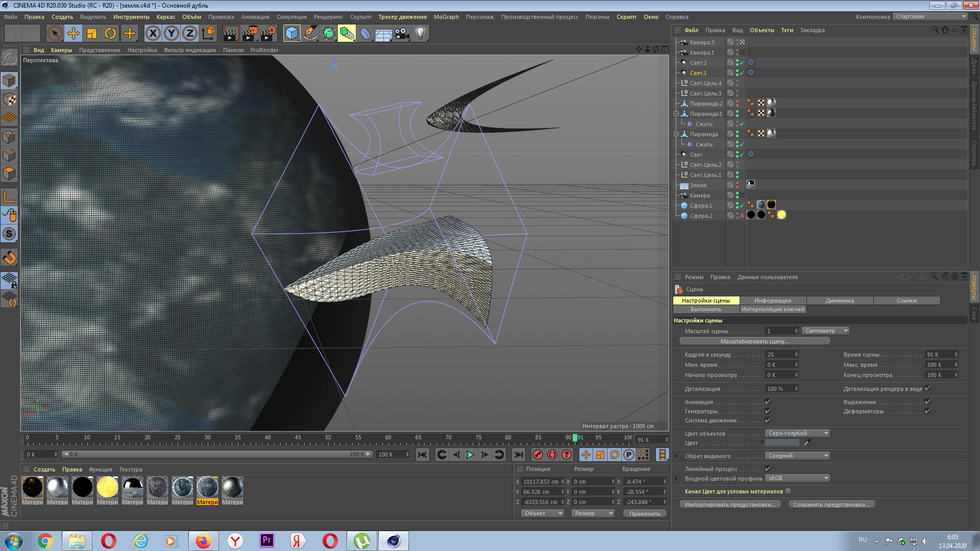The width and height of the screenshot is (980, 551).
Task: Open the MoGraph menu
Action: (x=446, y=17)
